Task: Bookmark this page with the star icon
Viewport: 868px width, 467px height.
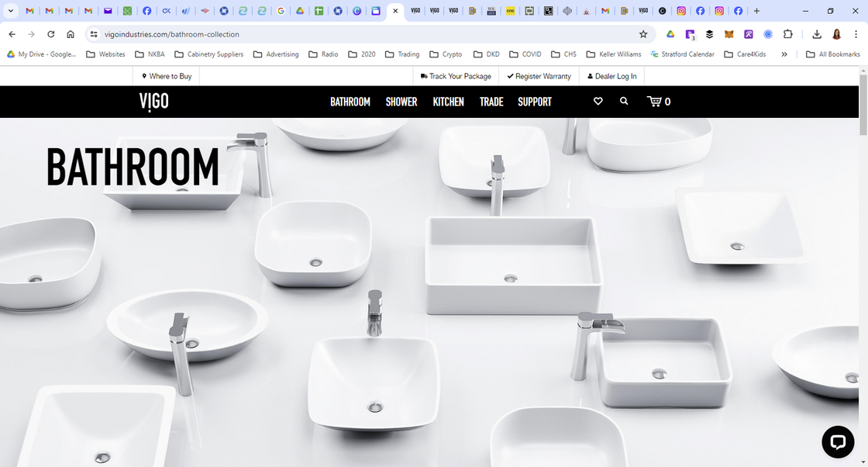Action: coord(642,34)
